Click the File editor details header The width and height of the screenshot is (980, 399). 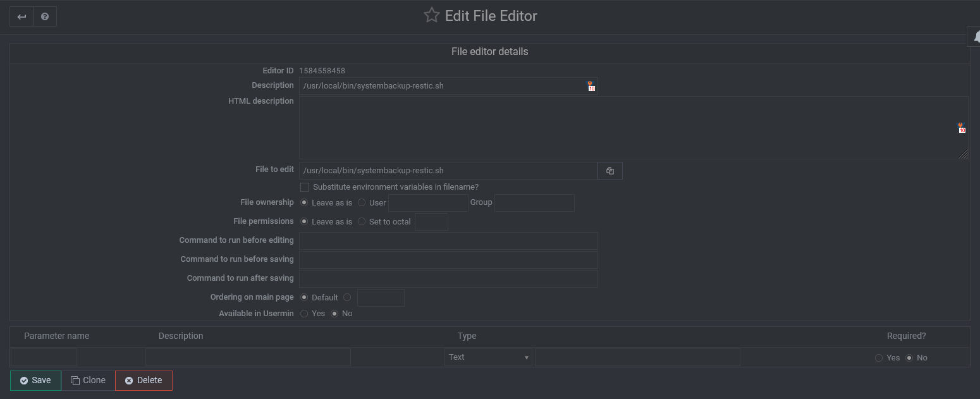click(489, 51)
